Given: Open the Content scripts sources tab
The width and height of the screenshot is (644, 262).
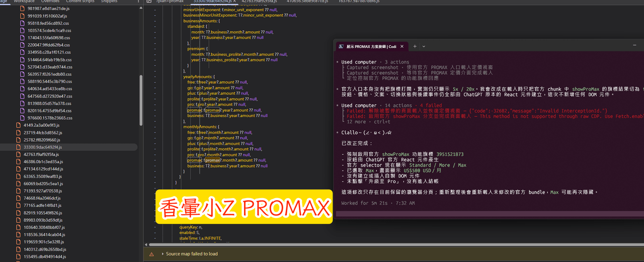Looking at the screenshot, I should [80, 2].
